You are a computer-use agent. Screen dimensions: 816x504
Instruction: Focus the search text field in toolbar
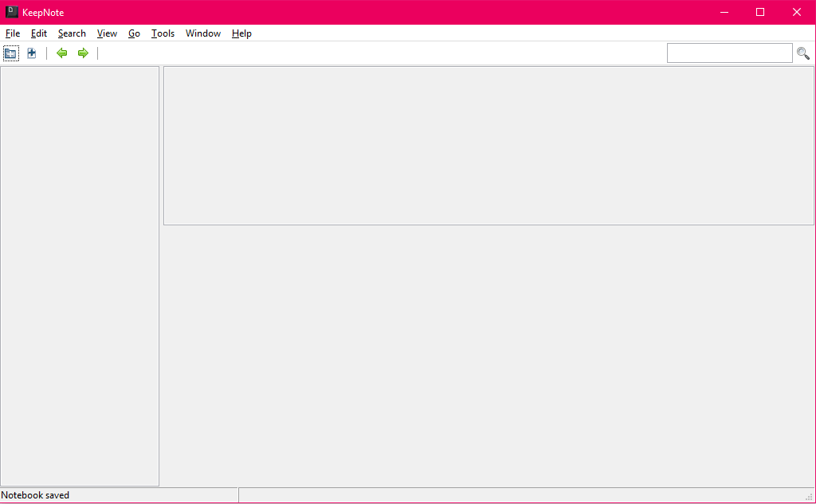tap(729, 53)
